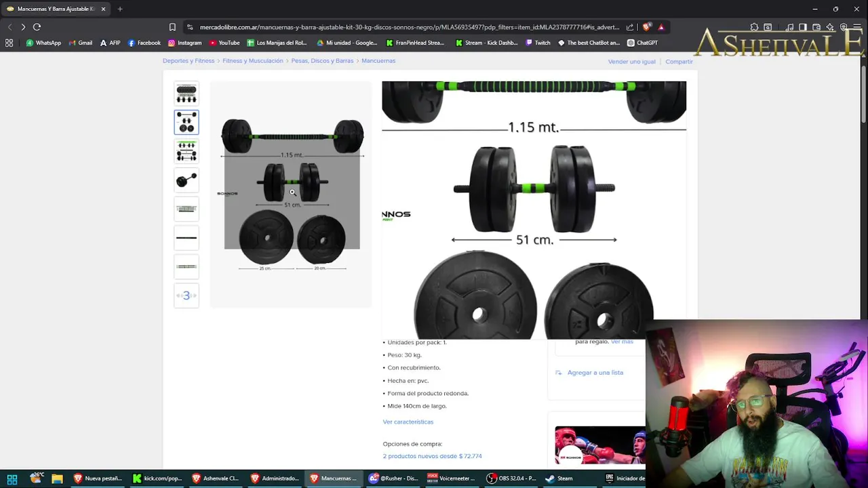The width and height of the screenshot is (868, 488).
Task: Go to Pesas, Discos y Barras breadcrumb
Action: 322,61
